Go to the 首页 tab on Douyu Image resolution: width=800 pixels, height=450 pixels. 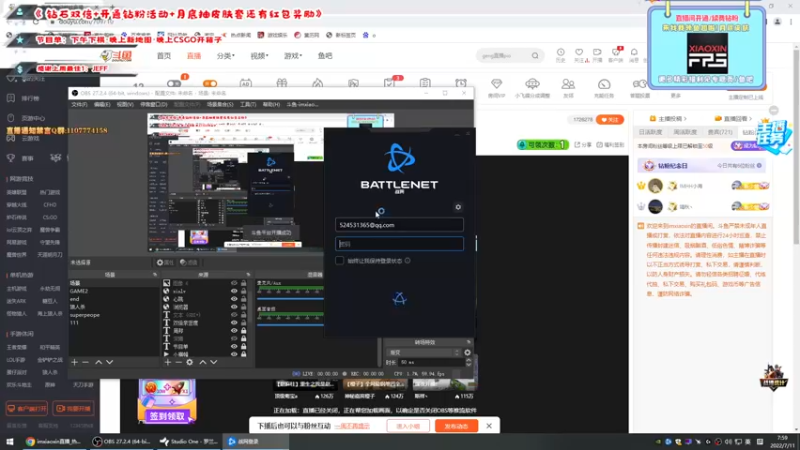(x=164, y=56)
